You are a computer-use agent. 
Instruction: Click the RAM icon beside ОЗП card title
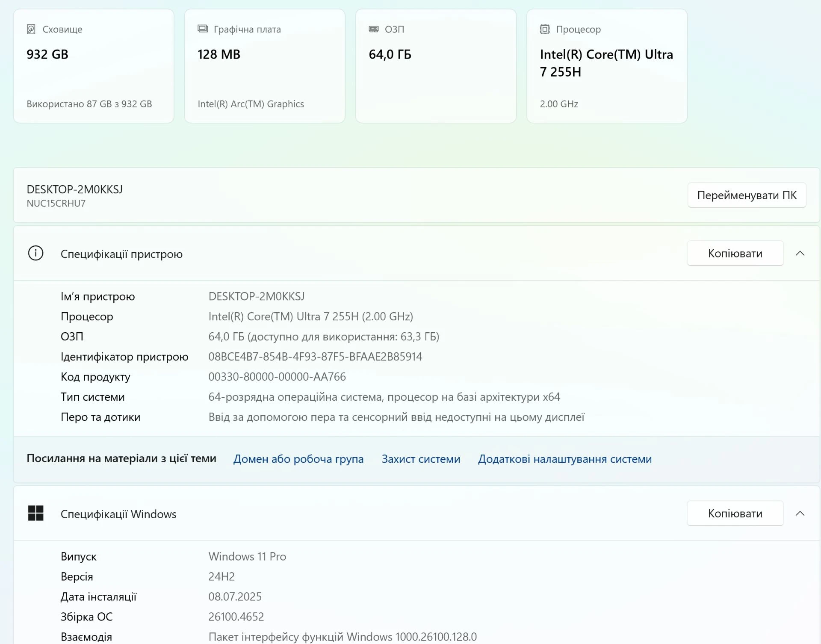(x=373, y=29)
